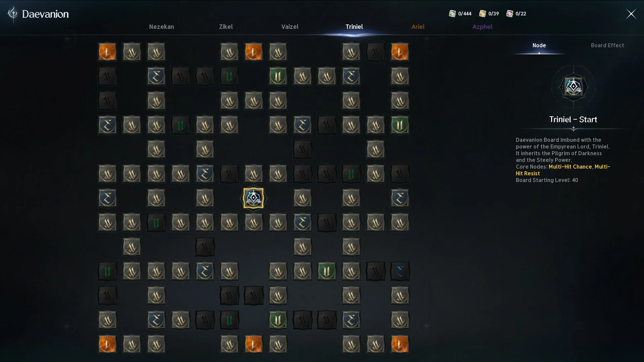Image resolution: width=644 pixels, height=362 pixels.
Task: Select the Triniel Start node at board center
Action: (253, 198)
